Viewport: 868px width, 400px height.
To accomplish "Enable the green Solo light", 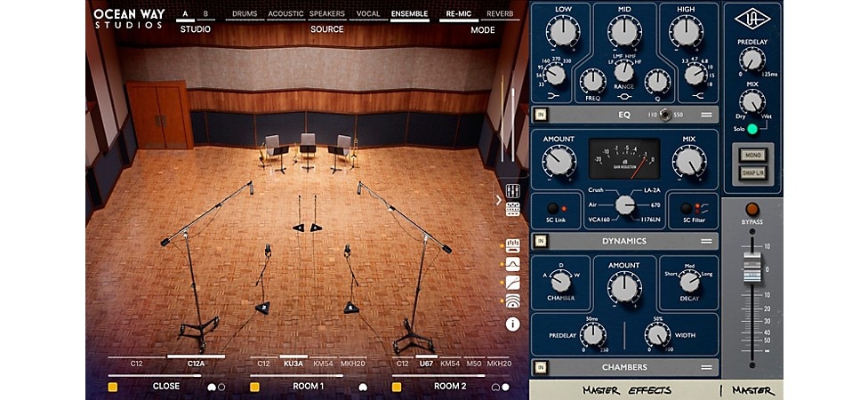I will pos(751,129).
